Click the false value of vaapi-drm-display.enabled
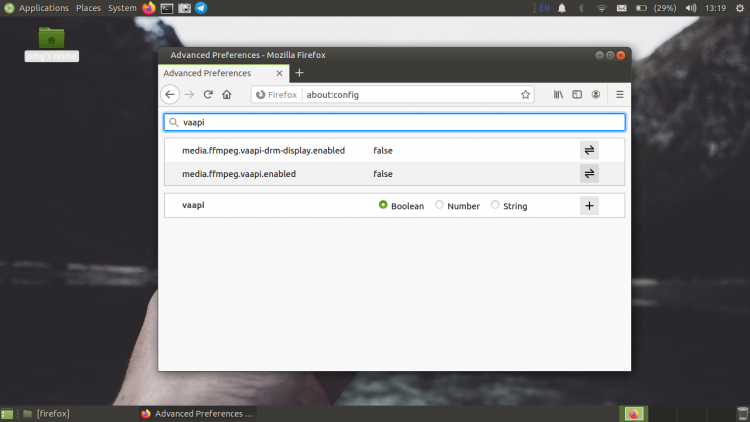The width and height of the screenshot is (750, 422). tap(383, 150)
